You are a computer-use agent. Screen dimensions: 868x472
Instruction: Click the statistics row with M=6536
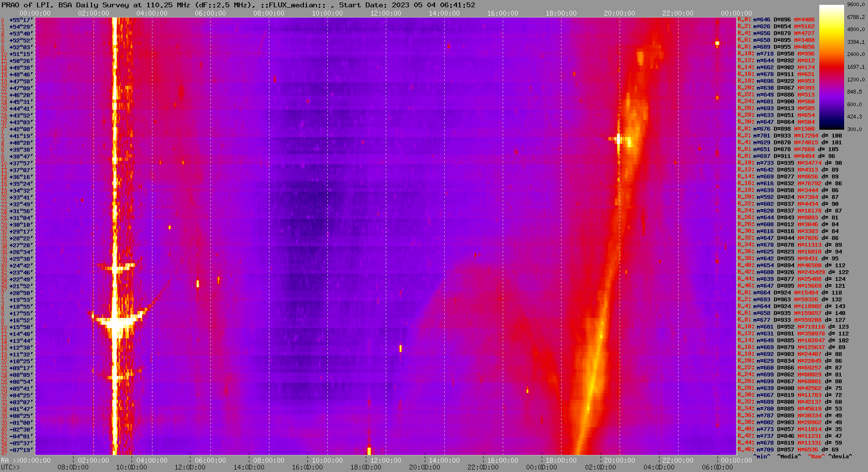click(x=788, y=450)
